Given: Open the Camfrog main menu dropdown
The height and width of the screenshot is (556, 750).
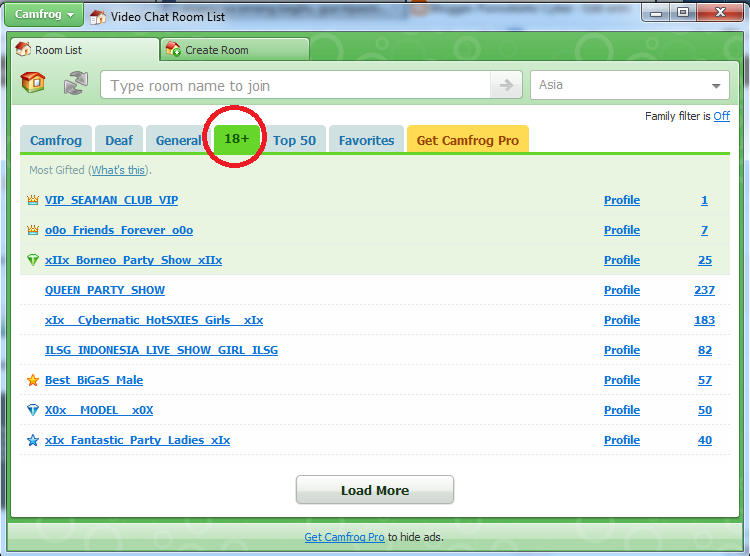Looking at the screenshot, I should pyautogui.click(x=44, y=14).
